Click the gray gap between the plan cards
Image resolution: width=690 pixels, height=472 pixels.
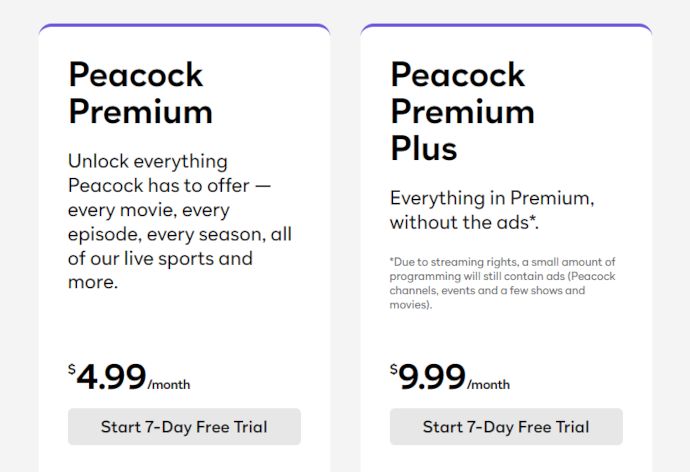(345, 246)
